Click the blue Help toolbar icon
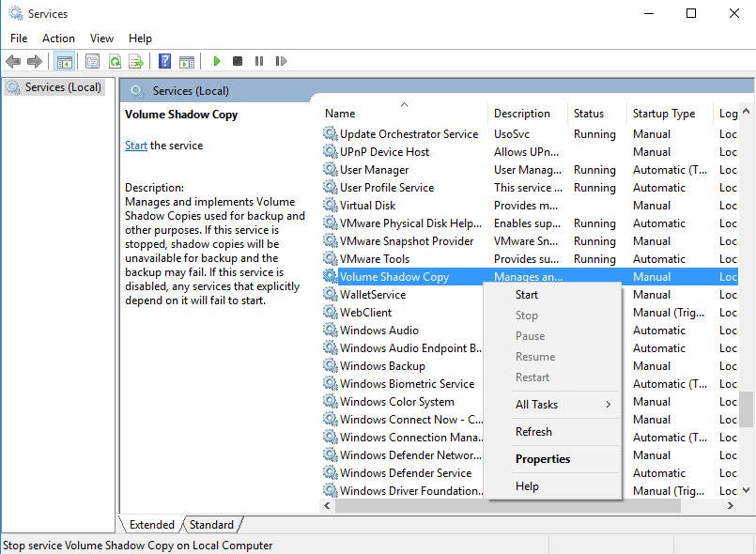The height and width of the screenshot is (554, 756). coord(164,61)
